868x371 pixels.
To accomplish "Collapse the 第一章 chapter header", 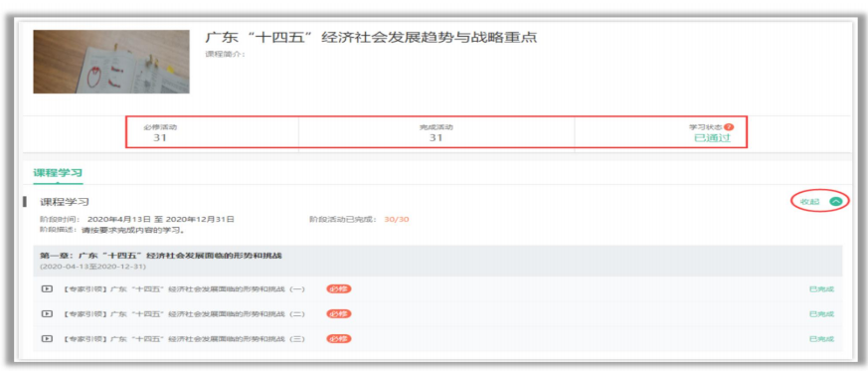I will tap(437, 261).
